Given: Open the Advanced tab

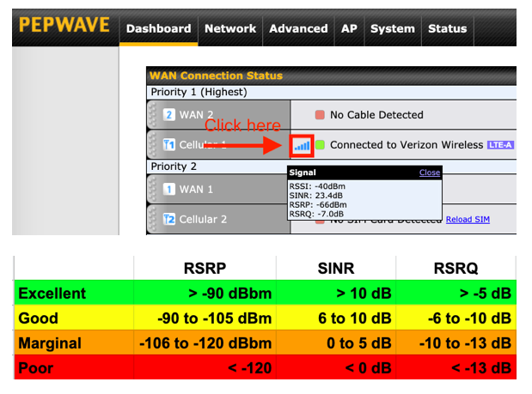Looking at the screenshot, I should (x=298, y=28).
